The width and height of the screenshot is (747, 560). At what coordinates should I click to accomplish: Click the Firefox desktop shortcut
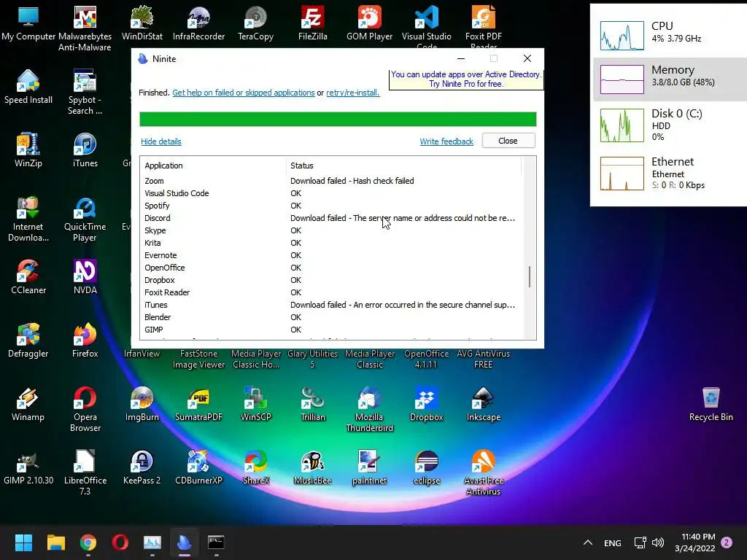(85, 341)
